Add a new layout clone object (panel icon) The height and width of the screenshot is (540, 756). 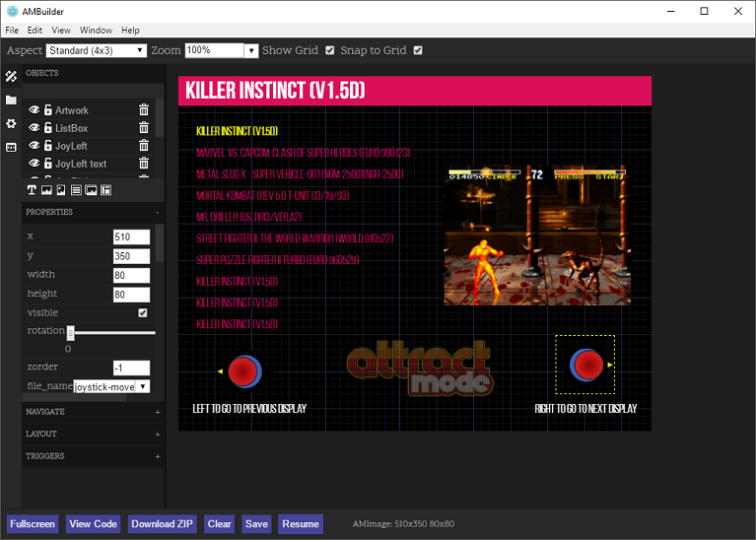[x=105, y=190]
